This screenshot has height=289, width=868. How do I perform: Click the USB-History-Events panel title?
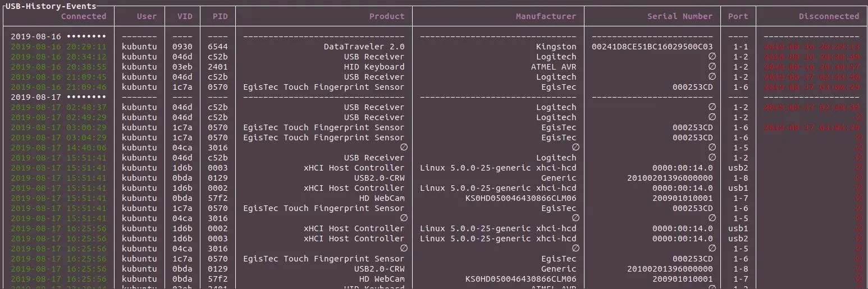pos(51,6)
